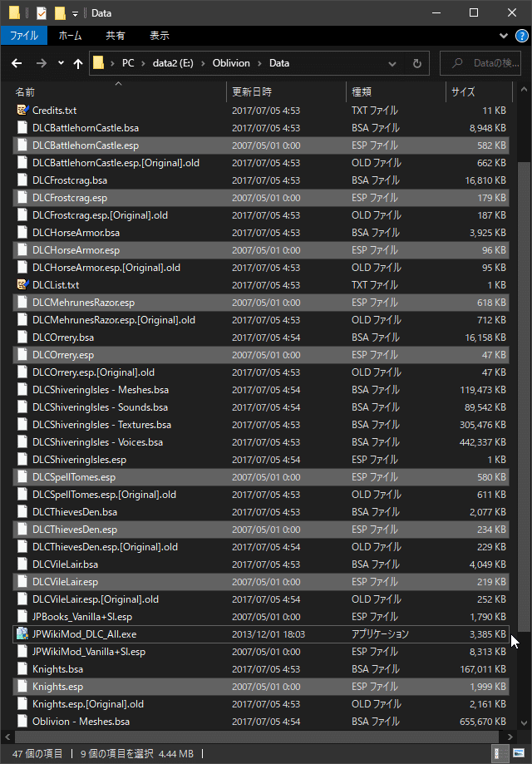Sort by the 更新日時 column header

tap(287, 91)
